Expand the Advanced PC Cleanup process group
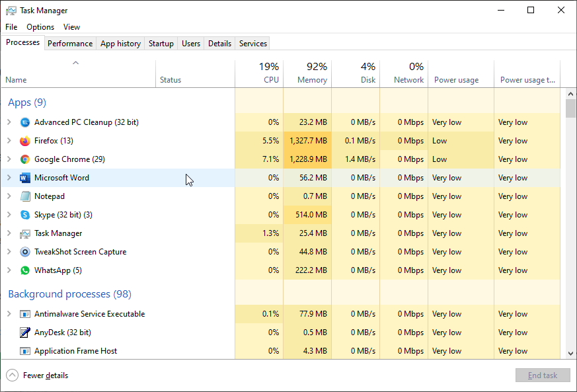Viewport: 577px width, 392px height. (x=9, y=122)
